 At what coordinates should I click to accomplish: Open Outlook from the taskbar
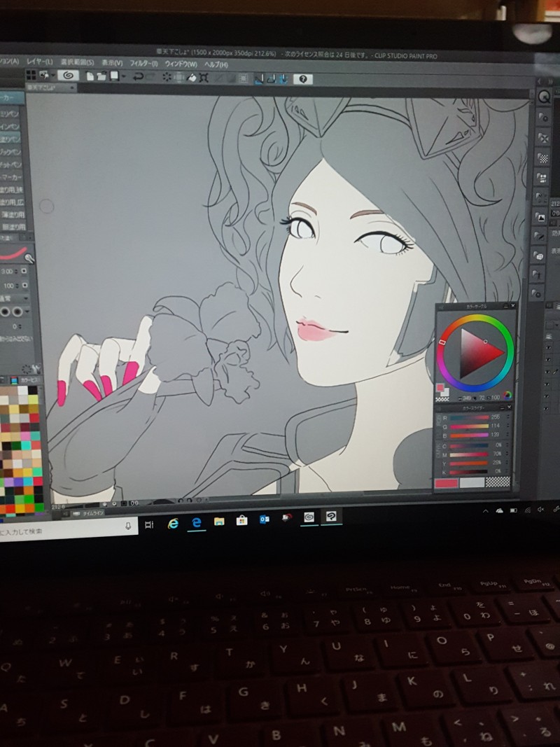[264, 519]
